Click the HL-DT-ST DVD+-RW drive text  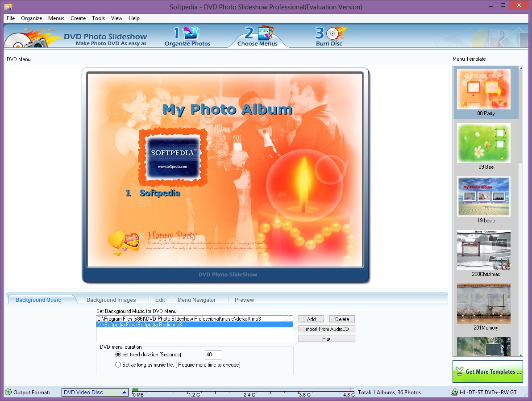[488, 393]
